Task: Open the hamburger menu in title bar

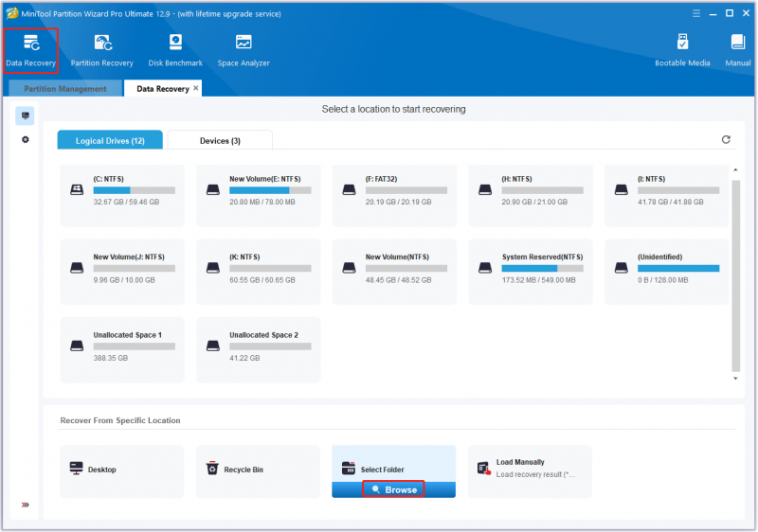Action: (696, 13)
